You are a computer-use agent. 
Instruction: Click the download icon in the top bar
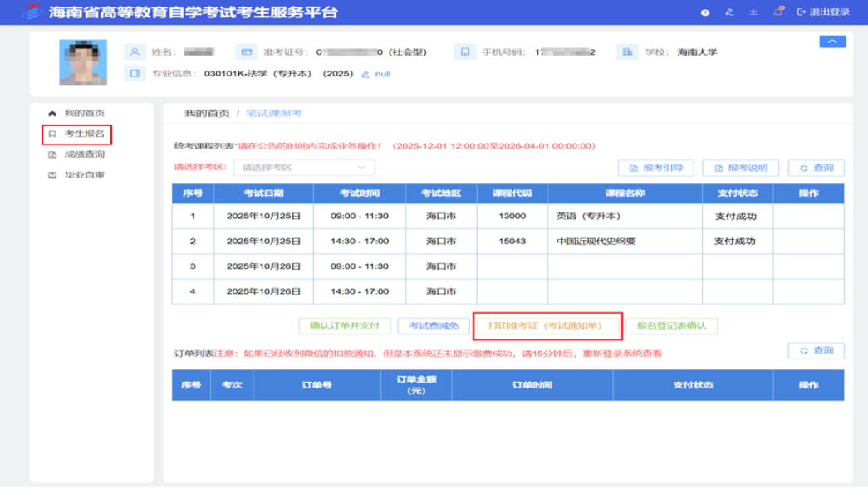[x=753, y=12]
